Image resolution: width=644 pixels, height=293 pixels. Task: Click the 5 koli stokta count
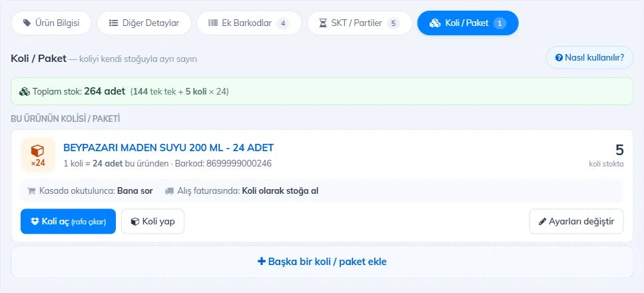(x=607, y=155)
